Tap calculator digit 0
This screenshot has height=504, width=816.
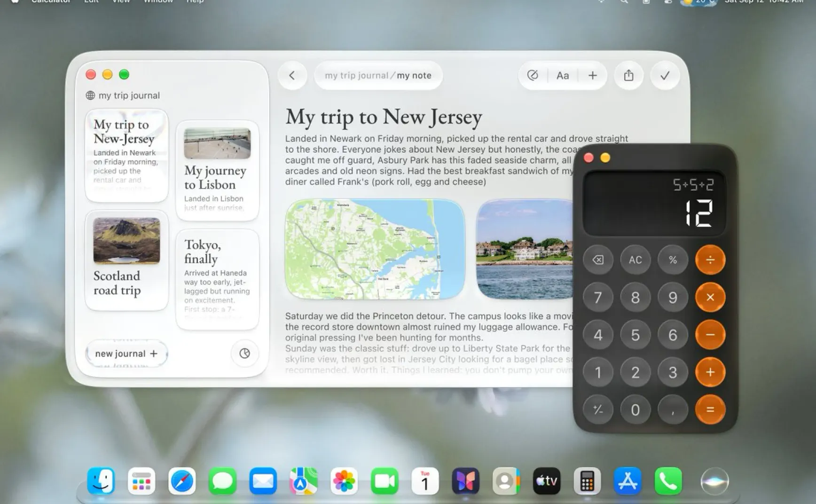pyautogui.click(x=636, y=409)
